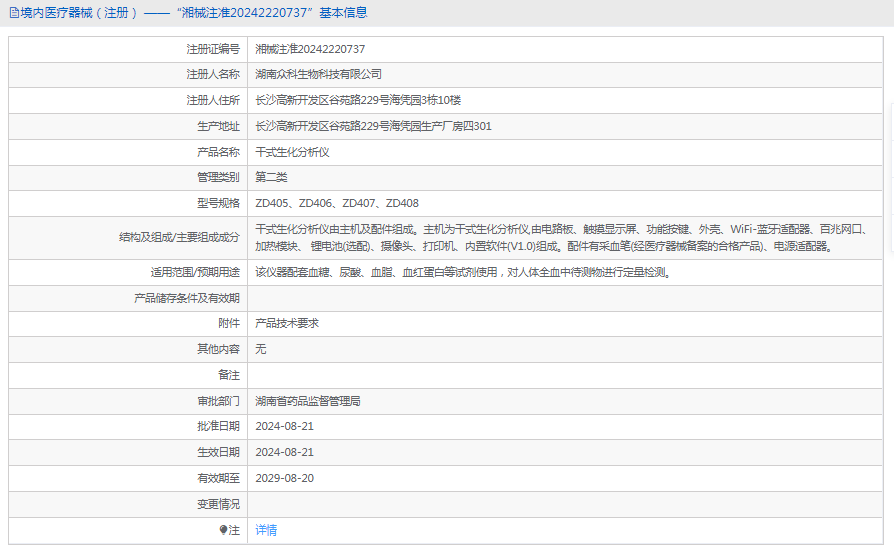Click the title 境内医疗器械（注册）
Viewport: 894px width, 550px height.
[x=79, y=13]
